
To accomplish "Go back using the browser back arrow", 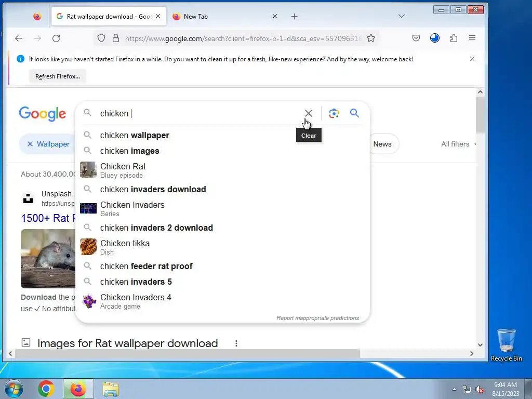I will coord(19,38).
